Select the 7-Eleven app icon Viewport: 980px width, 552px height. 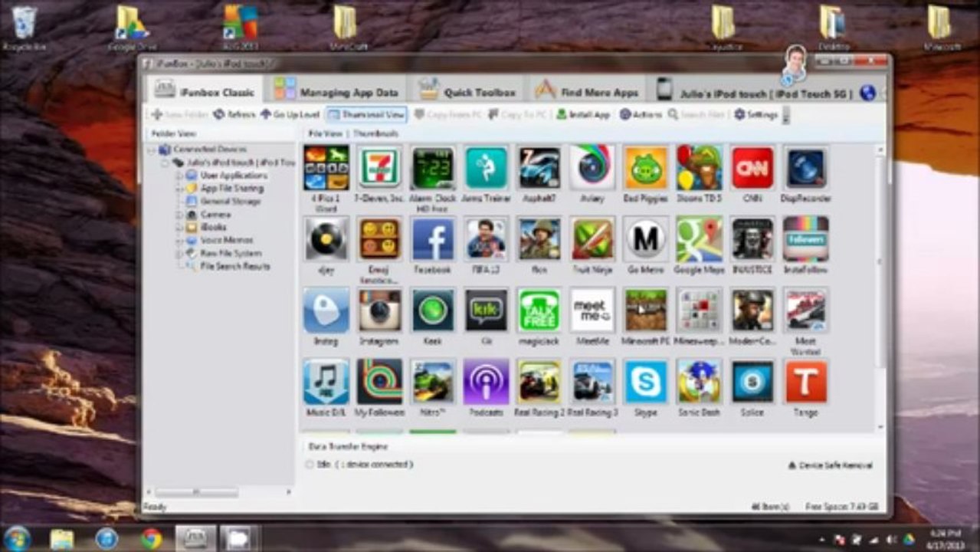coord(380,168)
